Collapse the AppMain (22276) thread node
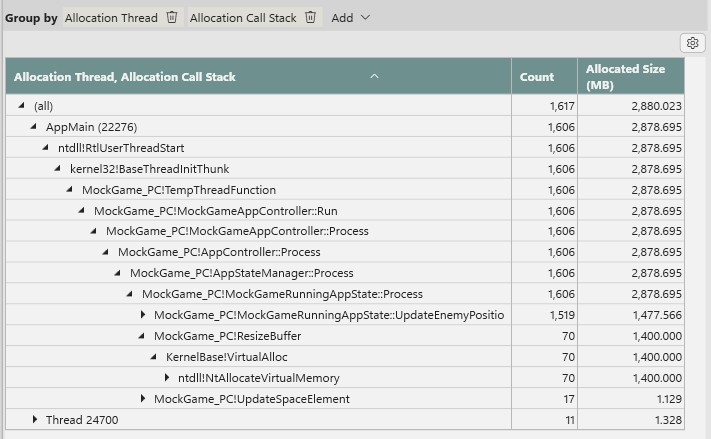Image resolution: width=711 pixels, height=439 pixels. pos(35,127)
